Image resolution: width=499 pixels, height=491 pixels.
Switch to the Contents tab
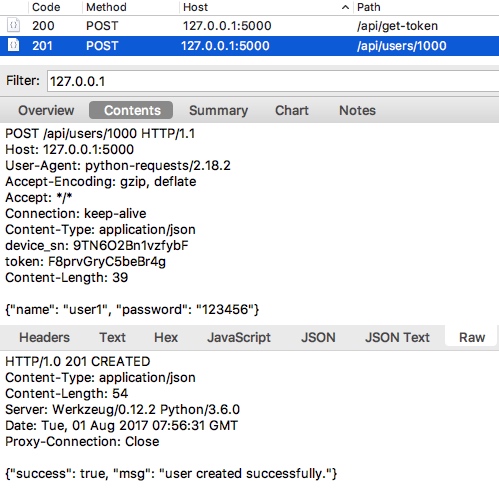[x=131, y=110]
